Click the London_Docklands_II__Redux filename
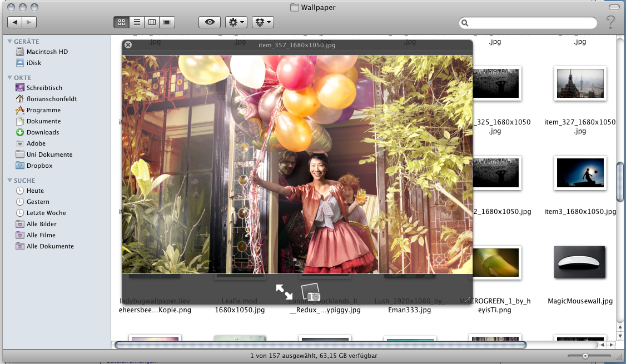This screenshot has width=626, height=364. 325,305
